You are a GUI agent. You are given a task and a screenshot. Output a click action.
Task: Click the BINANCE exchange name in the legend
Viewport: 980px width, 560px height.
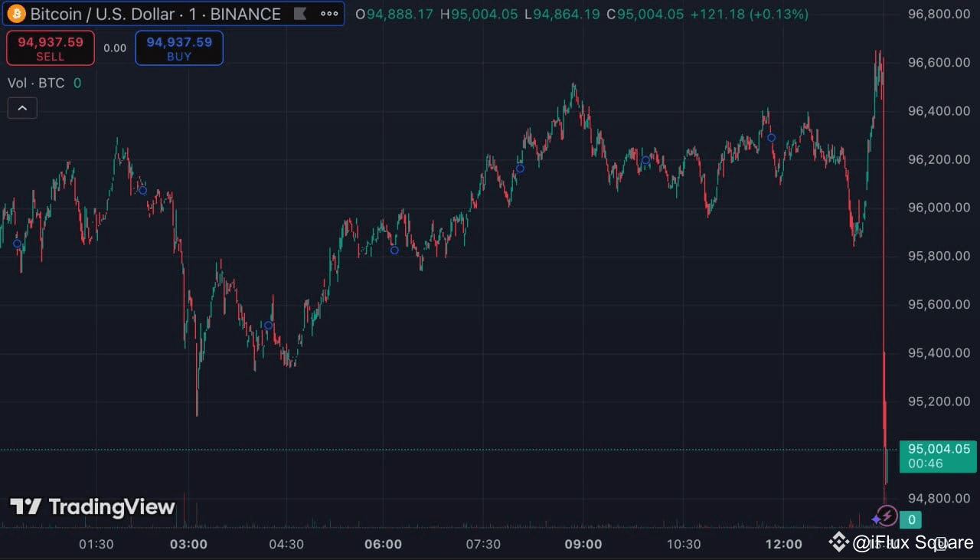pyautogui.click(x=245, y=14)
